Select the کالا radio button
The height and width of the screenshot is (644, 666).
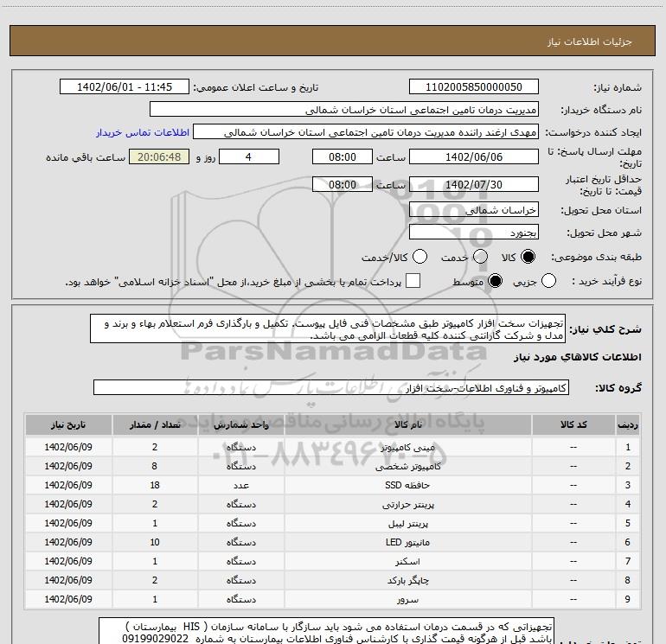528,257
